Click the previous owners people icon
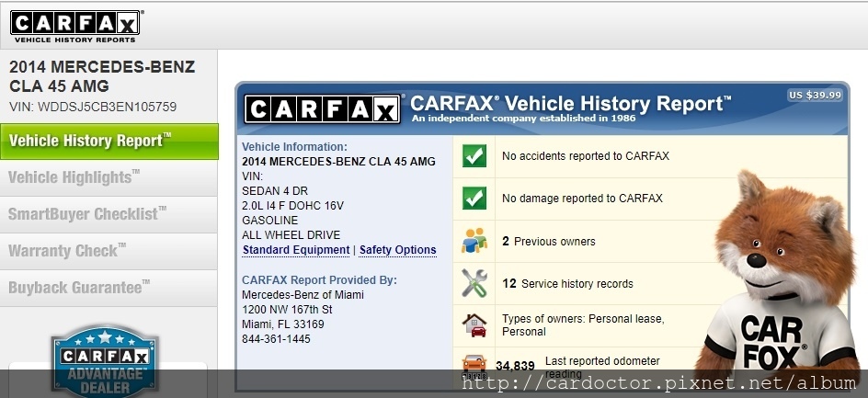Image resolution: width=868 pixels, height=398 pixels. coord(474,241)
